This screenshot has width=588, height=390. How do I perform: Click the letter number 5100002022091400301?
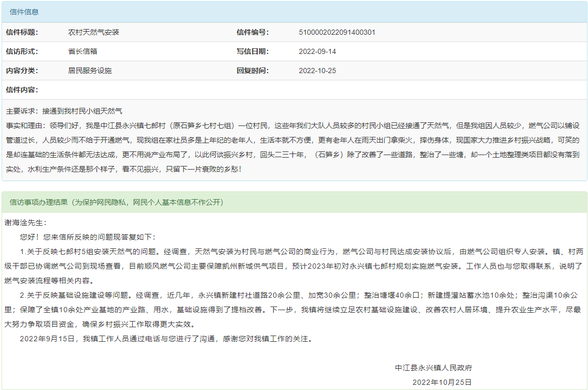coord(337,32)
